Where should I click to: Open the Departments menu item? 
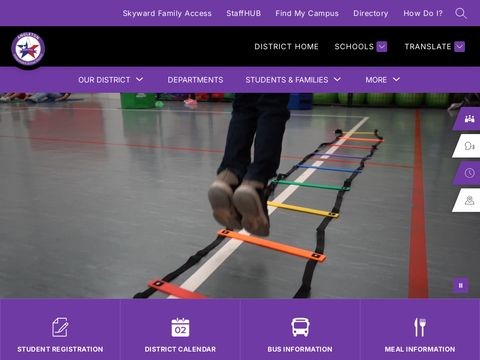pyautogui.click(x=195, y=80)
